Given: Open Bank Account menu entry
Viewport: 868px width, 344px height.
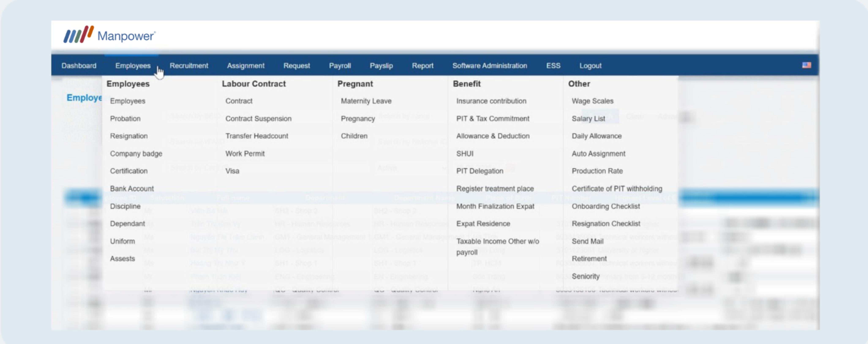Looking at the screenshot, I should pos(132,189).
